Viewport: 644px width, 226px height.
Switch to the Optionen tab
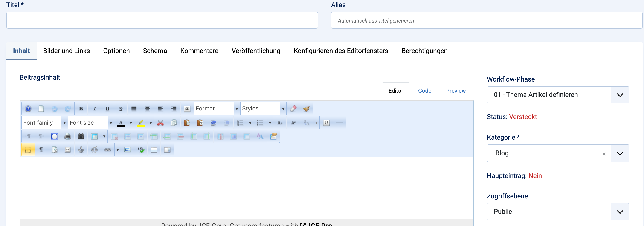tap(116, 51)
